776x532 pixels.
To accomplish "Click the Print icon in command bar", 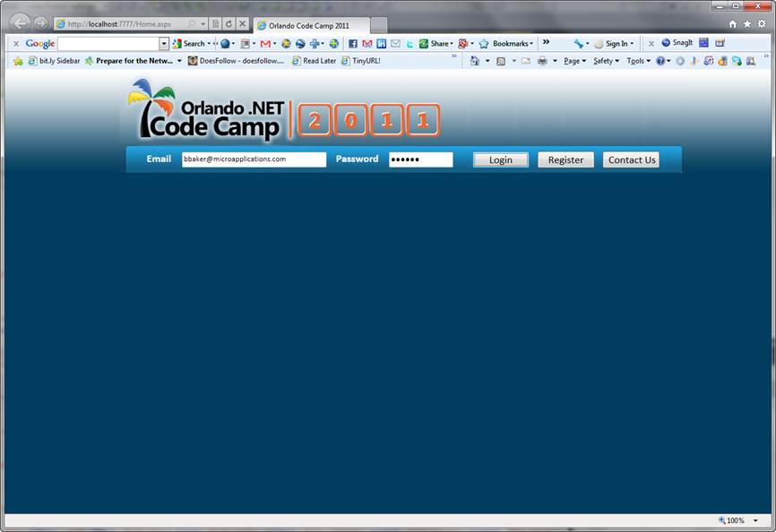I will (542, 61).
